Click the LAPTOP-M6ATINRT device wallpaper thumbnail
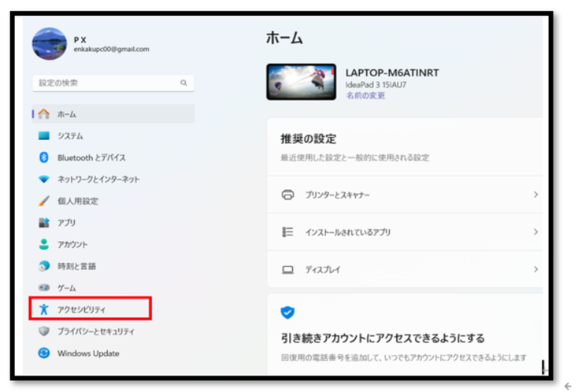The image size is (578, 392). [301, 82]
